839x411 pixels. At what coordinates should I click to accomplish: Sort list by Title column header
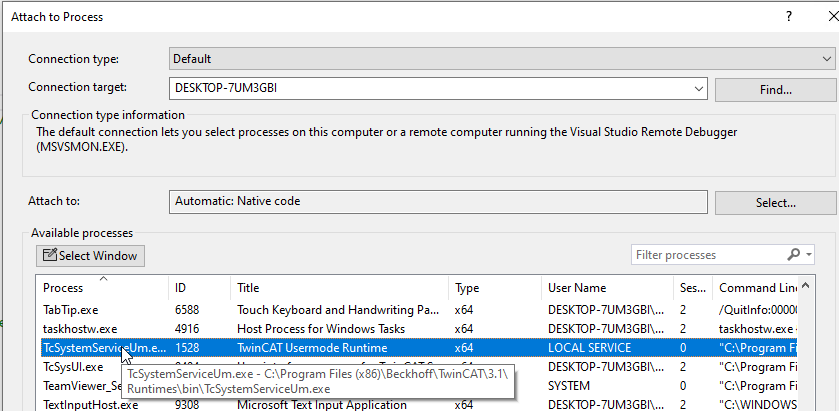(x=338, y=288)
